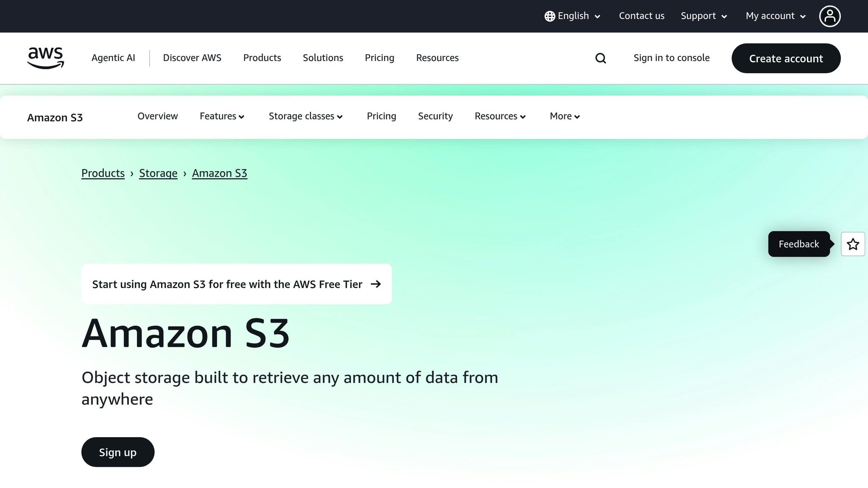Screen dimensions: 868x488
Task: Click the Feedback button
Action: (799, 244)
